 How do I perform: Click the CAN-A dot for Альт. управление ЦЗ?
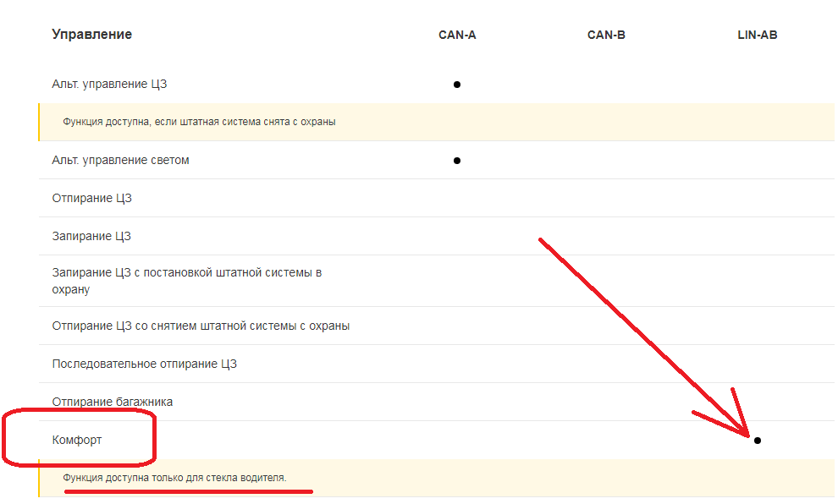point(457,85)
